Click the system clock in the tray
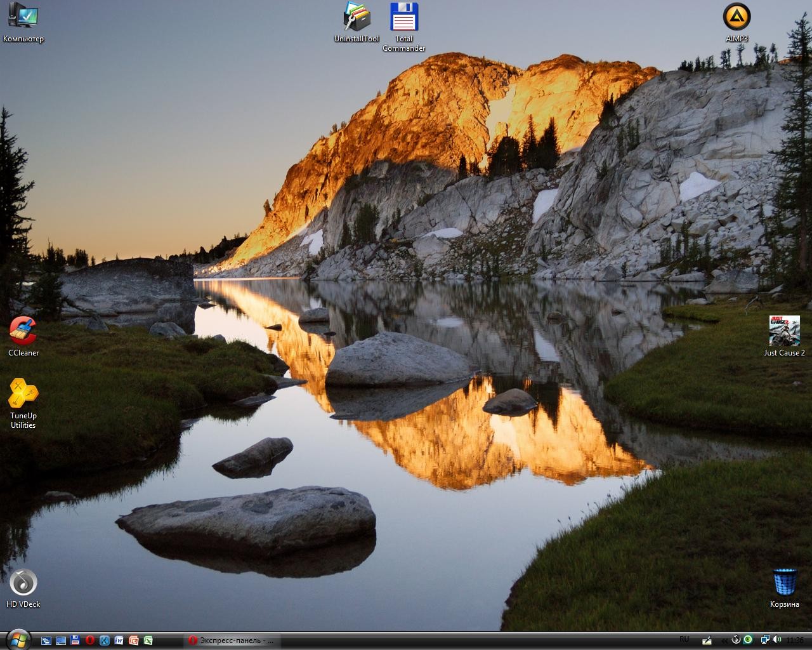The height and width of the screenshot is (650, 812). [x=795, y=640]
